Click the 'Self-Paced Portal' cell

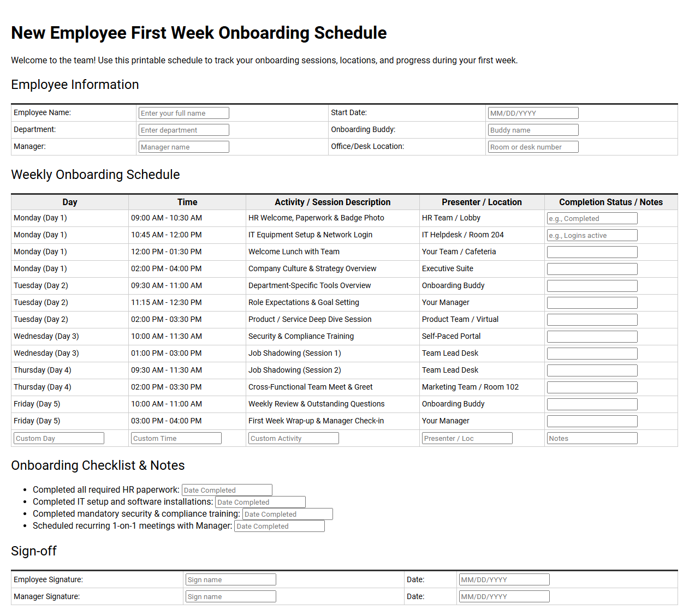482,336
